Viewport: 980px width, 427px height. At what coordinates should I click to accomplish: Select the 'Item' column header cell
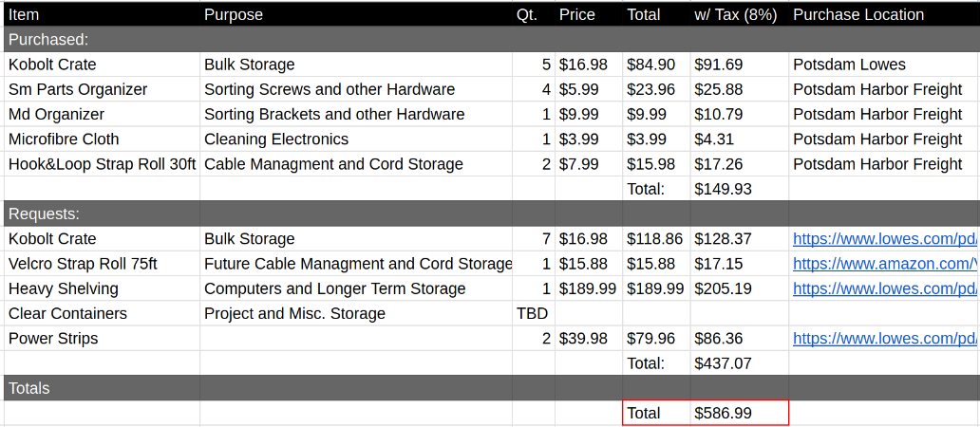(102, 14)
